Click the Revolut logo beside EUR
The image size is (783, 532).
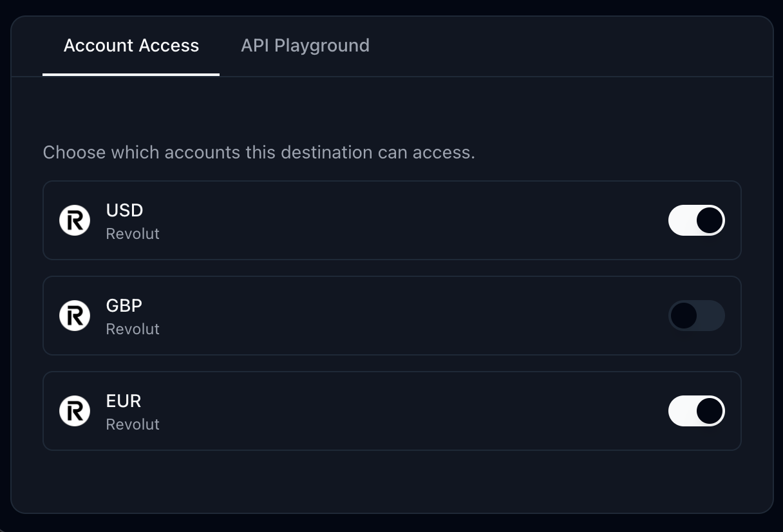pos(75,411)
